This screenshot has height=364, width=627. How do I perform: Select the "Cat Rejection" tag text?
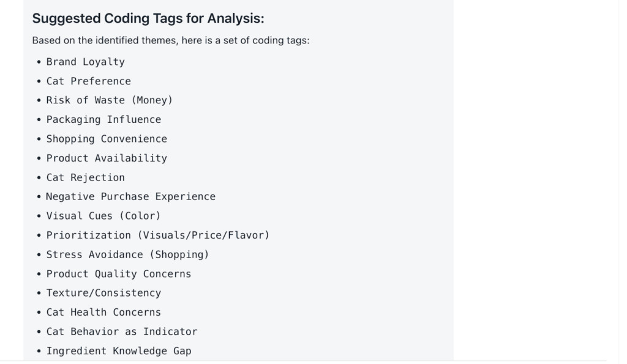tap(85, 177)
